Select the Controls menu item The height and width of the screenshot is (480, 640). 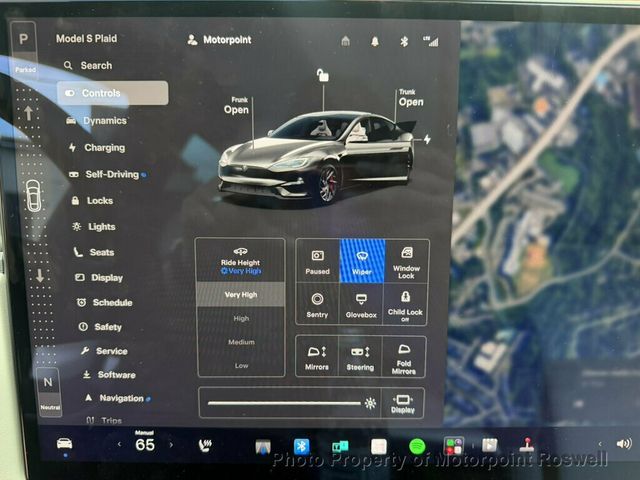tap(113, 93)
